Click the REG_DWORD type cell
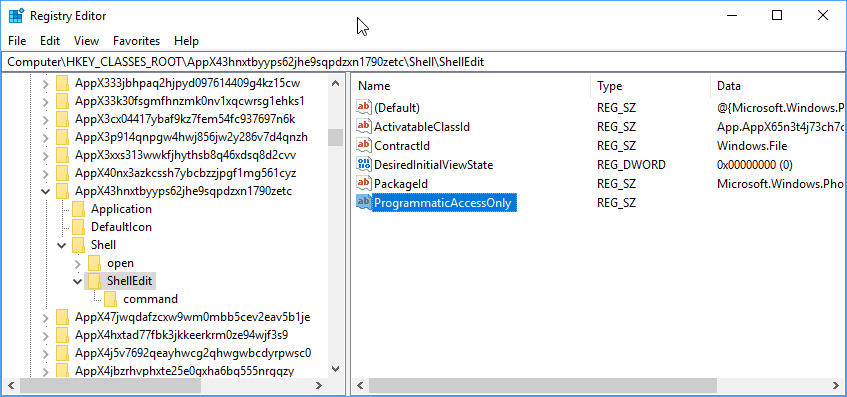The height and width of the screenshot is (397, 847). (631, 165)
